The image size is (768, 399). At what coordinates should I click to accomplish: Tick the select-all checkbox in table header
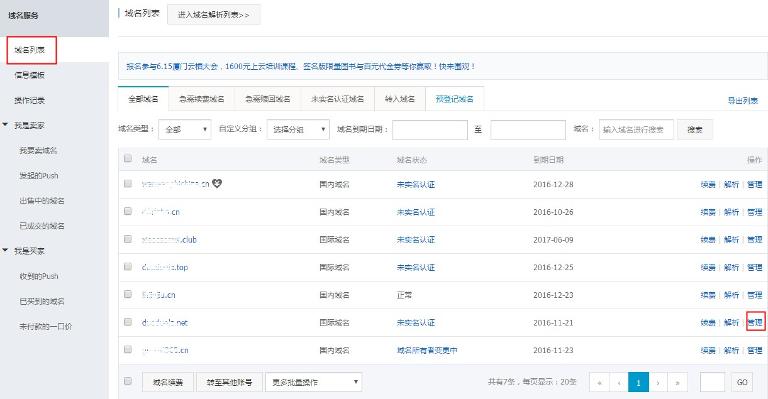(x=128, y=158)
